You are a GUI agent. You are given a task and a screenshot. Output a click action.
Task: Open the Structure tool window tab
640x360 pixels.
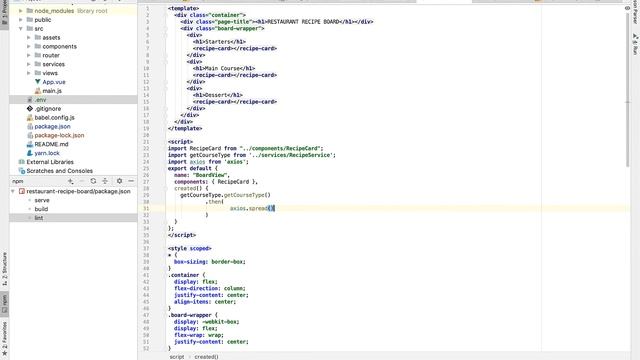pyautogui.click(x=4, y=268)
